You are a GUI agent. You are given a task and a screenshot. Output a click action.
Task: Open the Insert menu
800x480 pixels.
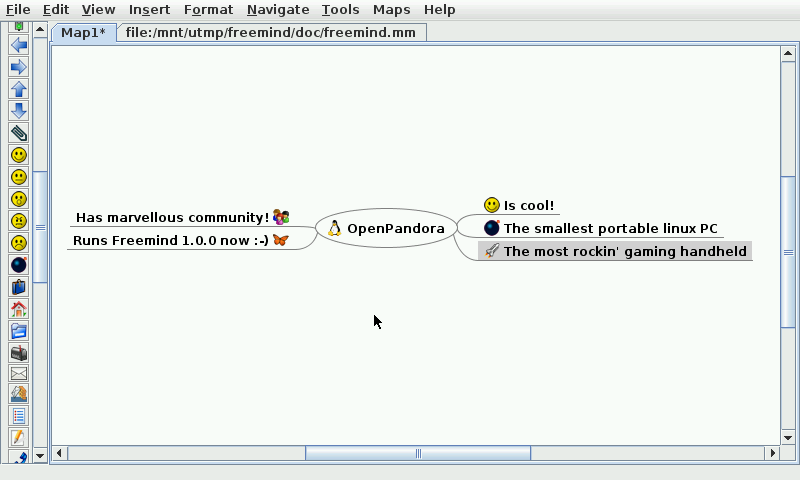(149, 10)
